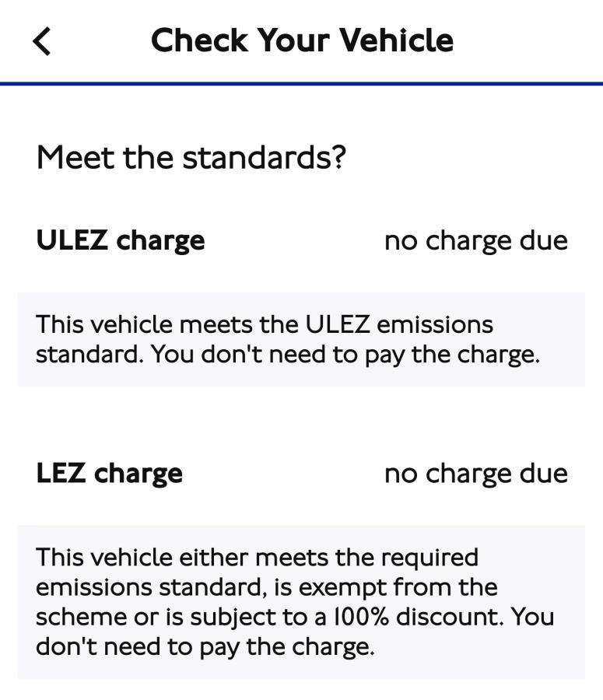The width and height of the screenshot is (603, 700).
Task: Tap the back arrow icon
Action: (x=42, y=41)
